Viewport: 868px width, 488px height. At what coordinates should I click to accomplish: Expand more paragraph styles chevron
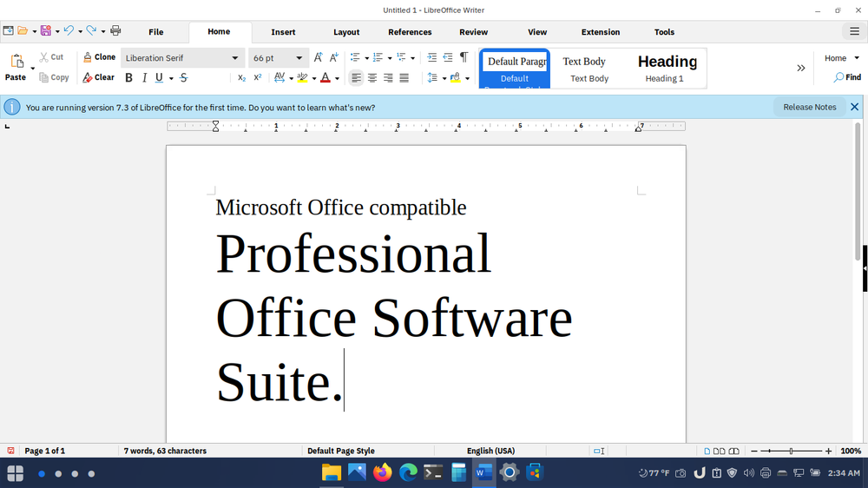800,68
